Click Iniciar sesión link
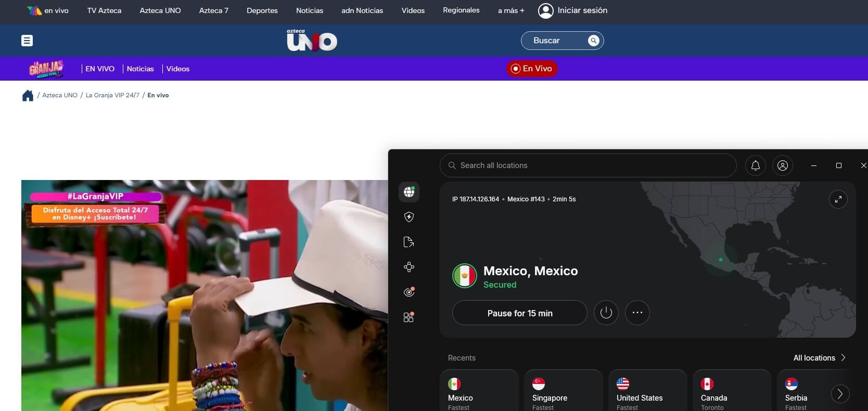Image resolution: width=868 pixels, height=411 pixels. (x=582, y=10)
